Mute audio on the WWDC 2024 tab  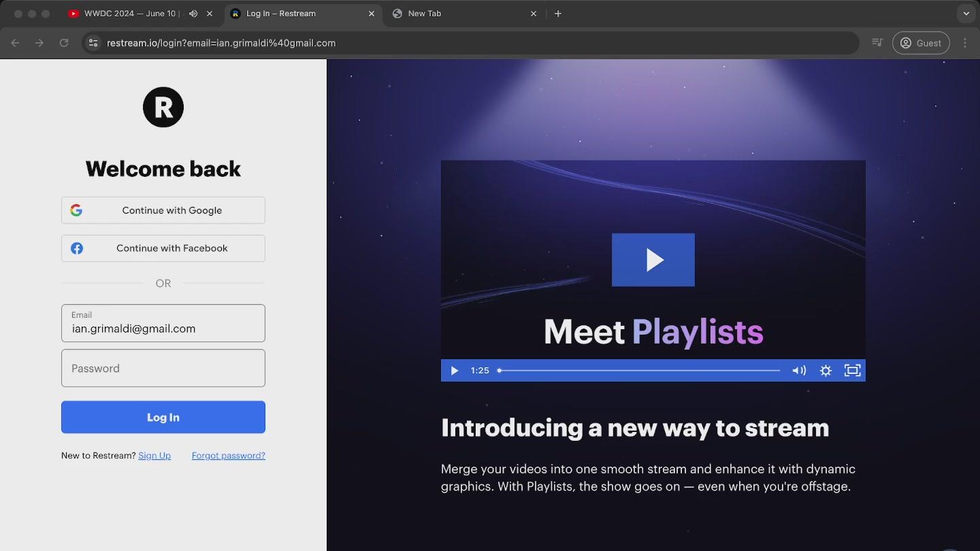[x=193, y=14]
